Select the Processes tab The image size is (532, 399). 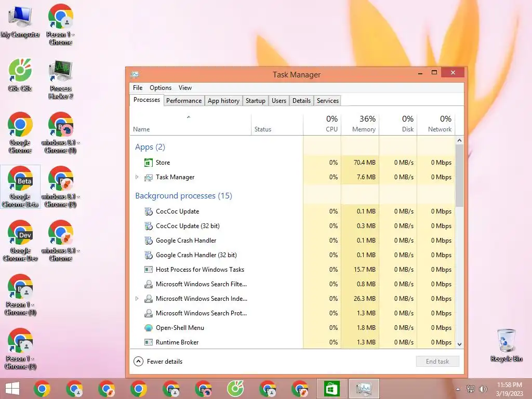[x=147, y=100]
